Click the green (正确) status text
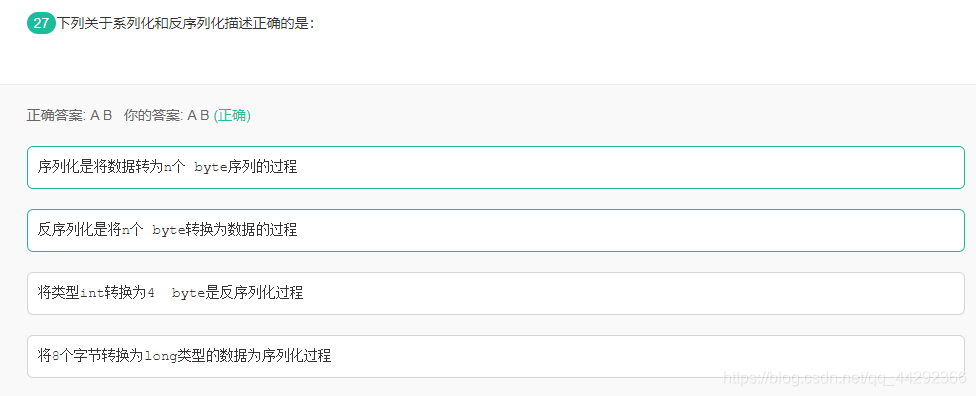Viewport: 976px width, 396px height. (232, 116)
